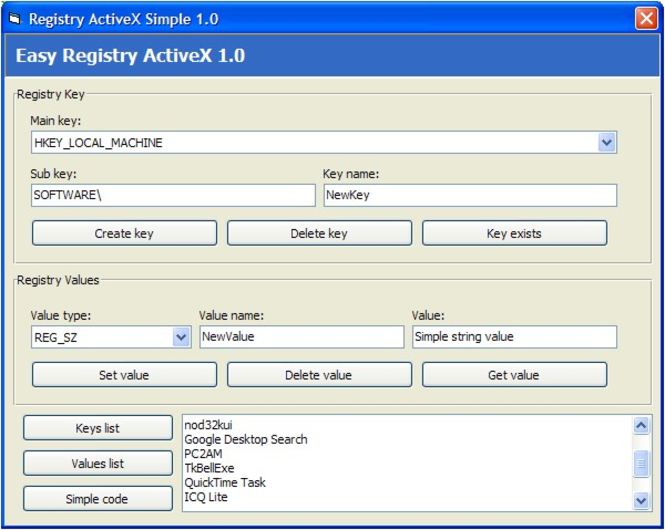Image resolution: width=665 pixels, height=530 pixels.
Task: Select the REG_SZ combo box
Action: [111, 337]
